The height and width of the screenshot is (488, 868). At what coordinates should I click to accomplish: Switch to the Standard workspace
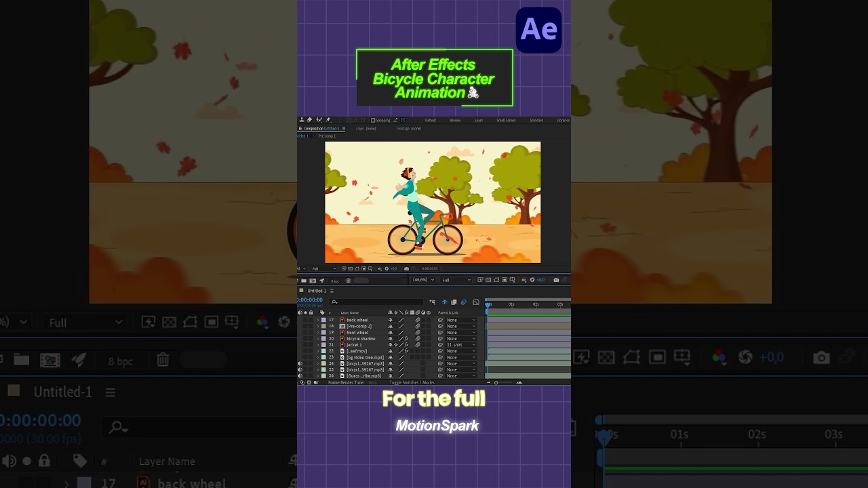click(x=536, y=120)
